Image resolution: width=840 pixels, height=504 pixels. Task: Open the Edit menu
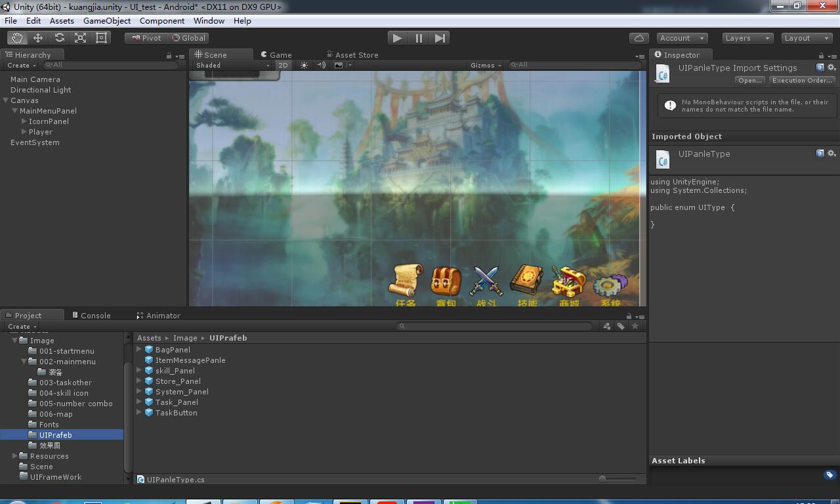click(33, 21)
